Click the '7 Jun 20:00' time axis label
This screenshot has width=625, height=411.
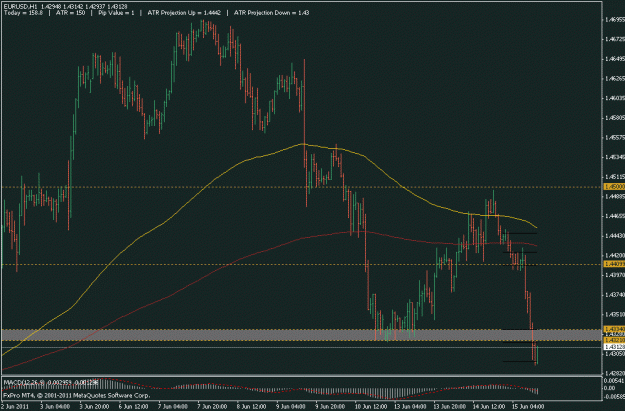coord(213,407)
